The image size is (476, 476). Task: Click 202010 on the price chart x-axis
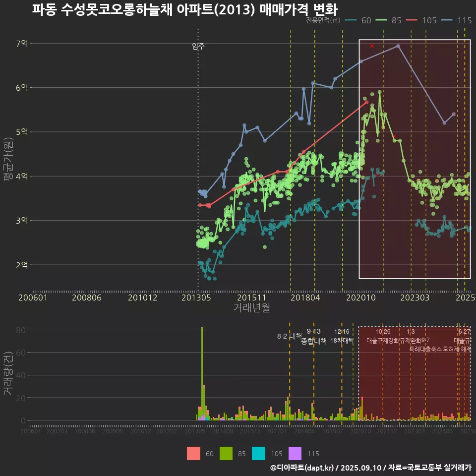(x=361, y=297)
